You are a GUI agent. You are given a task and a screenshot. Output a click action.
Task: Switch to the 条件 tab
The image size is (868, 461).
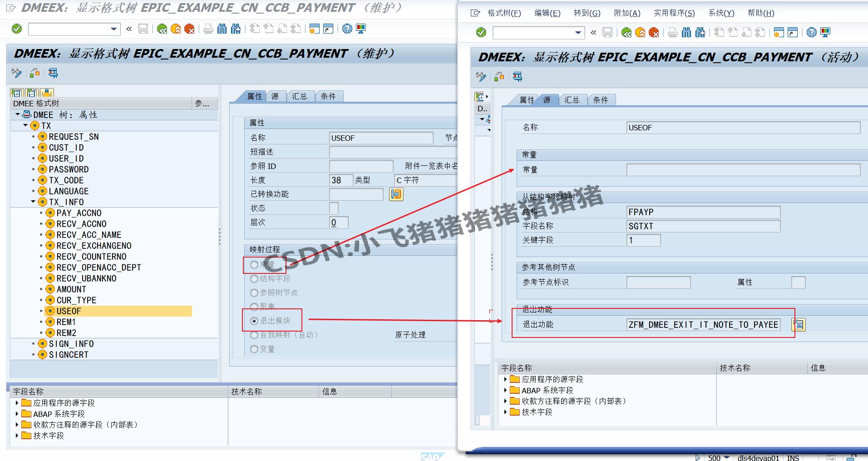pyautogui.click(x=329, y=96)
